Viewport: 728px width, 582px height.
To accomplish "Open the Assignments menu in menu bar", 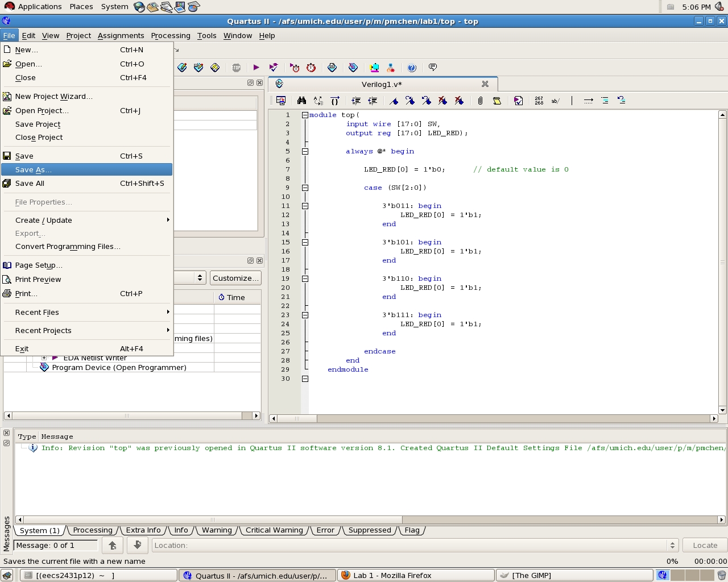I will tap(121, 35).
